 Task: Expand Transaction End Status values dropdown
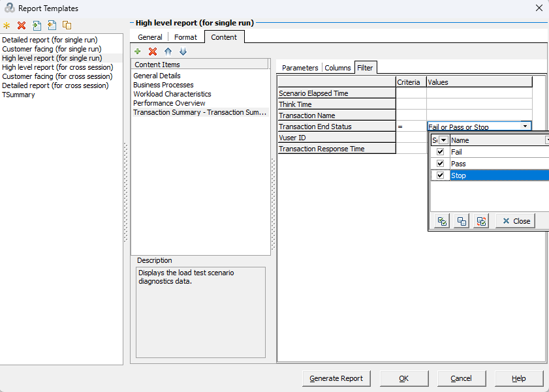(525, 127)
